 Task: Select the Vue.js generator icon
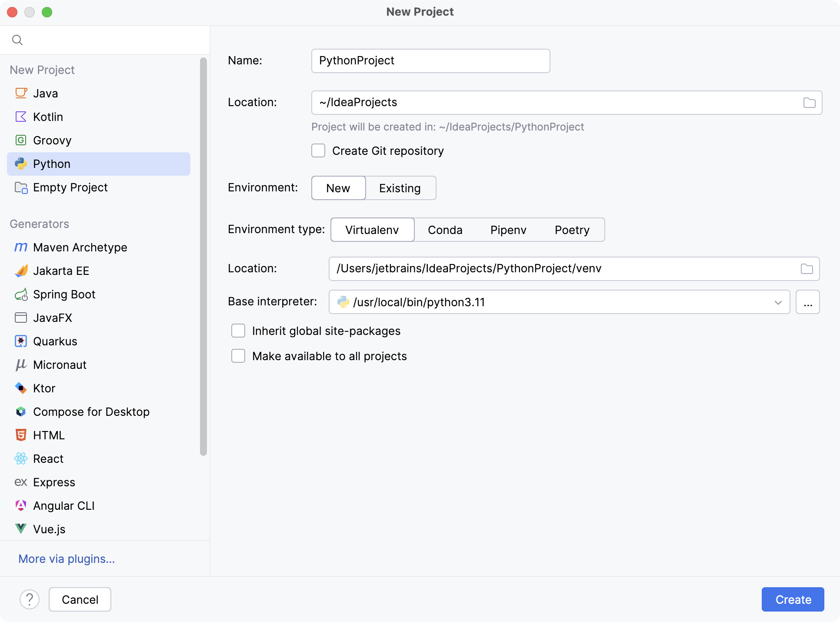point(21,529)
